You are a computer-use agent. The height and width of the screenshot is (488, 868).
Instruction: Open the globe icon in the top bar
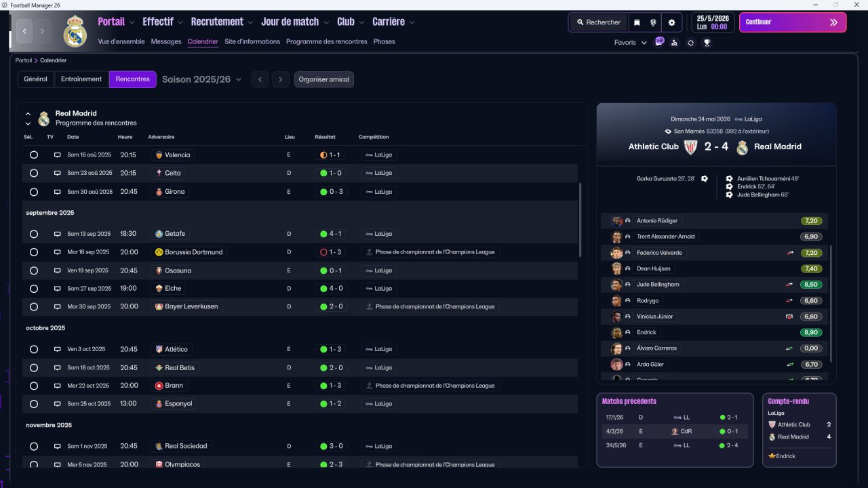pos(653,22)
